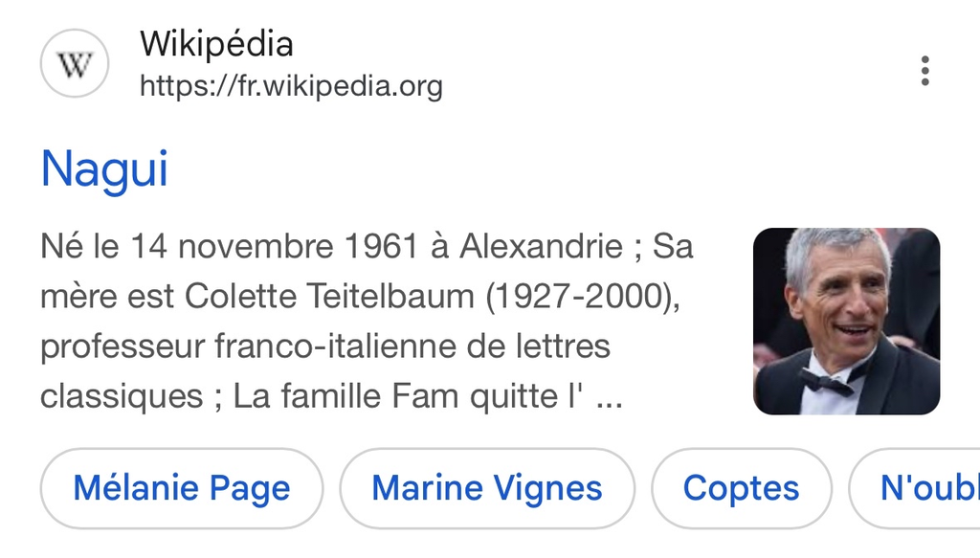Open the Nagui Wikipedia article link

click(x=104, y=169)
